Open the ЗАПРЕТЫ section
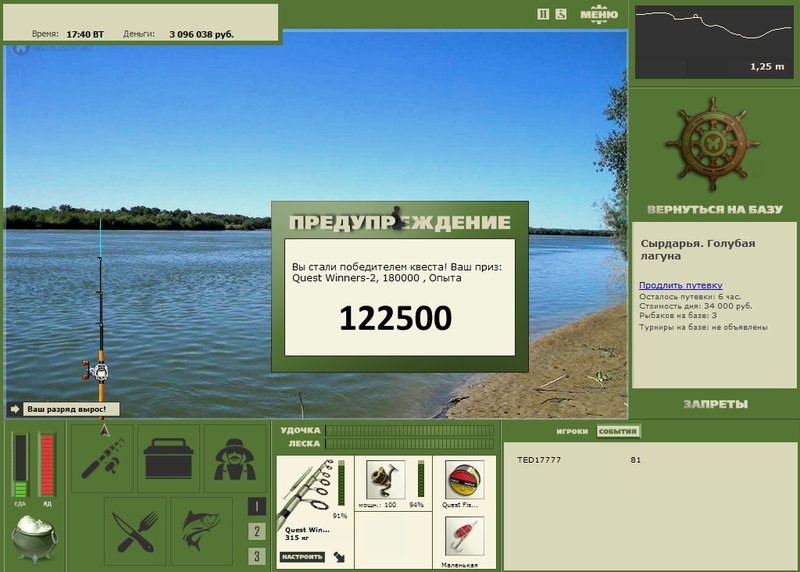This screenshot has height=572, width=800. click(x=715, y=404)
